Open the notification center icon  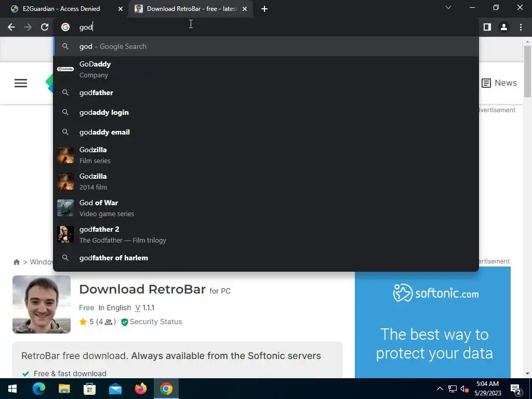(516, 389)
